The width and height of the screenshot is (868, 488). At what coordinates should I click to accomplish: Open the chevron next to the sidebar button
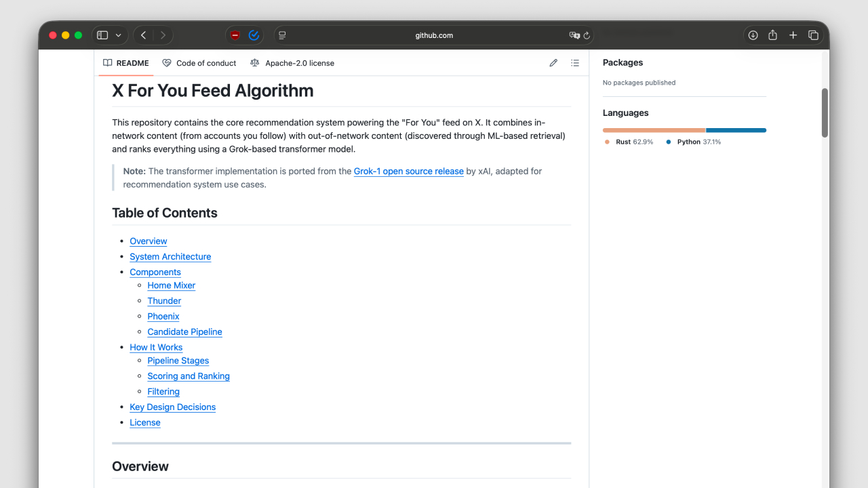pos(118,35)
